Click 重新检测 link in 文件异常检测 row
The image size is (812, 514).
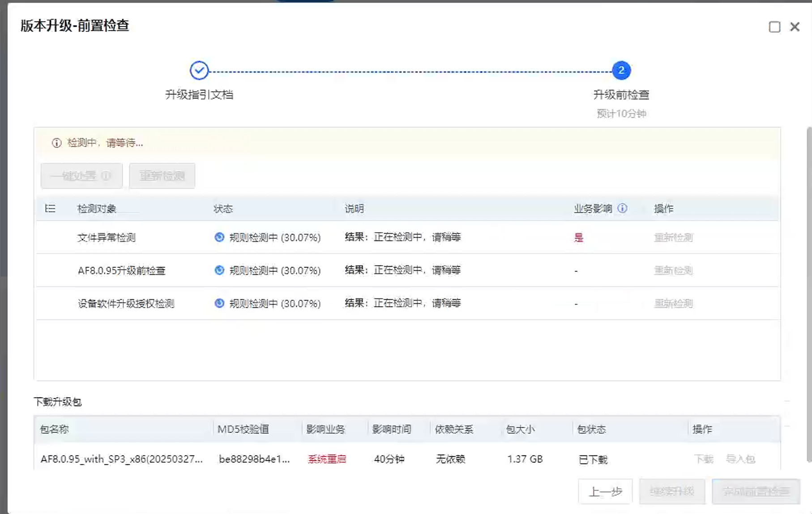click(x=673, y=238)
